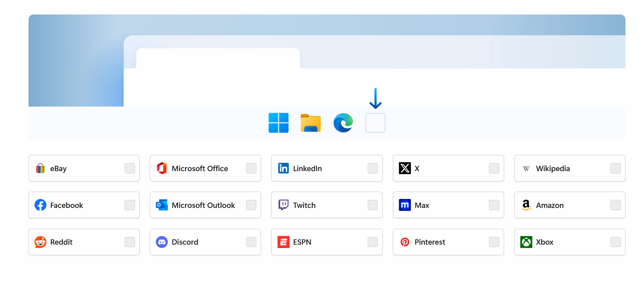Click the "Facebook" label text
This screenshot has width=644, height=284.
[67, 205]
